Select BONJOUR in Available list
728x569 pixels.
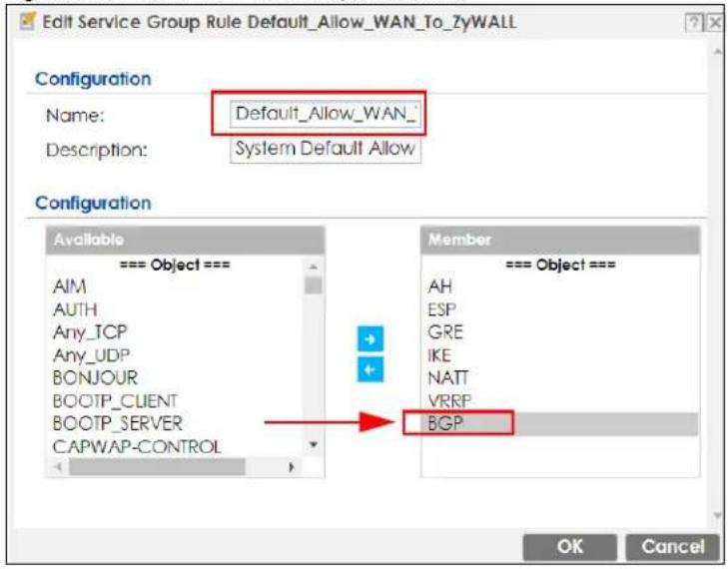point(95,377)
